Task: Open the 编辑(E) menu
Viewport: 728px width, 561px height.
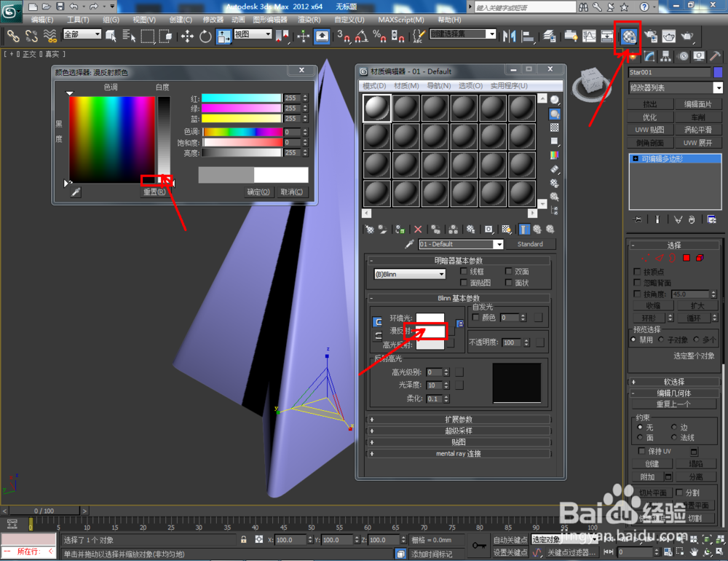Action: point(42,20)
